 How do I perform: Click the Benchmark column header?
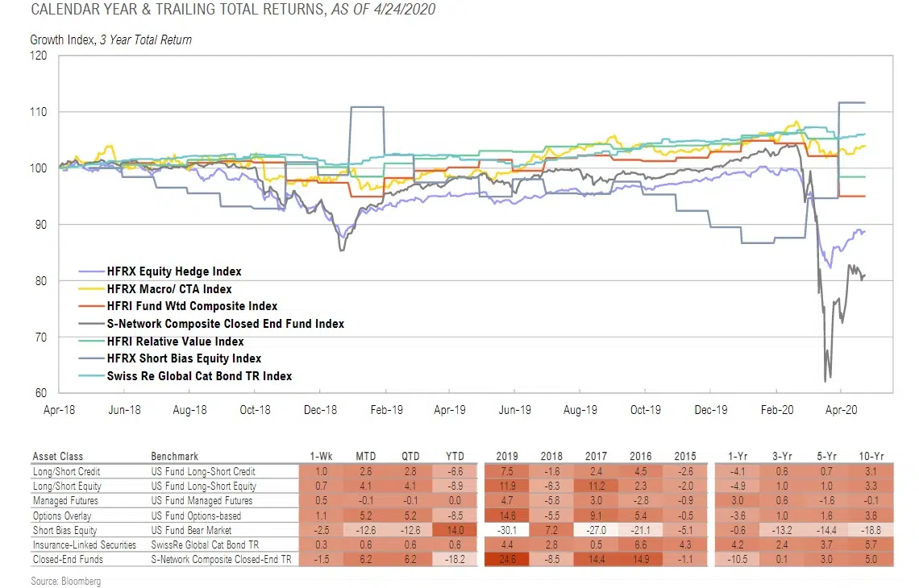174,457
